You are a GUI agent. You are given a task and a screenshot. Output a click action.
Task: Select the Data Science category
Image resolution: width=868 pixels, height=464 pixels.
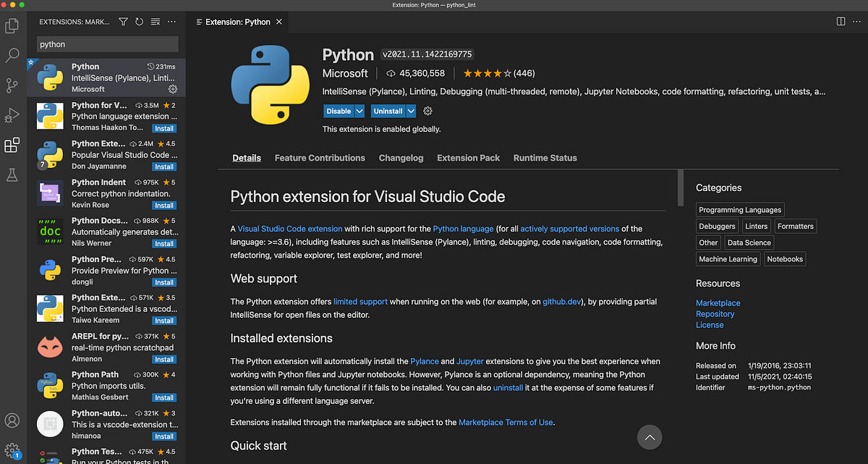pyautogui.click(x=749, y=242)
